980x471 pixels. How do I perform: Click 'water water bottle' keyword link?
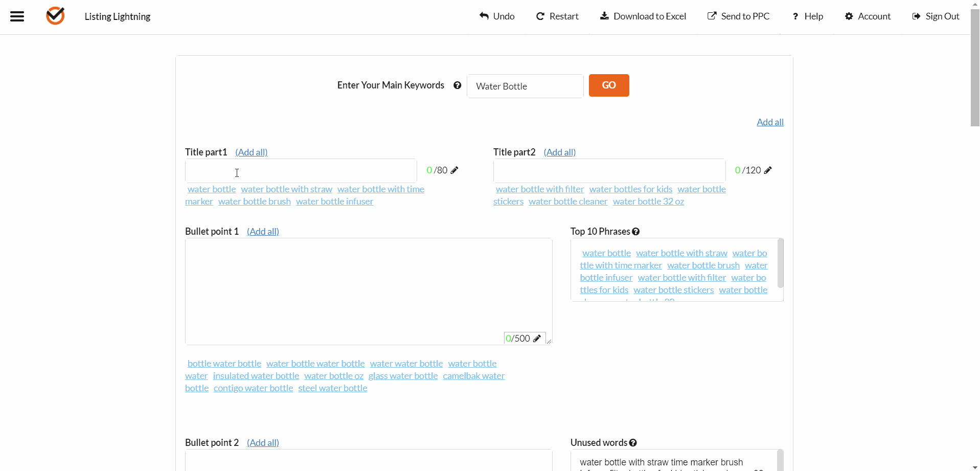pyautogui.click(x=406, y=364)
